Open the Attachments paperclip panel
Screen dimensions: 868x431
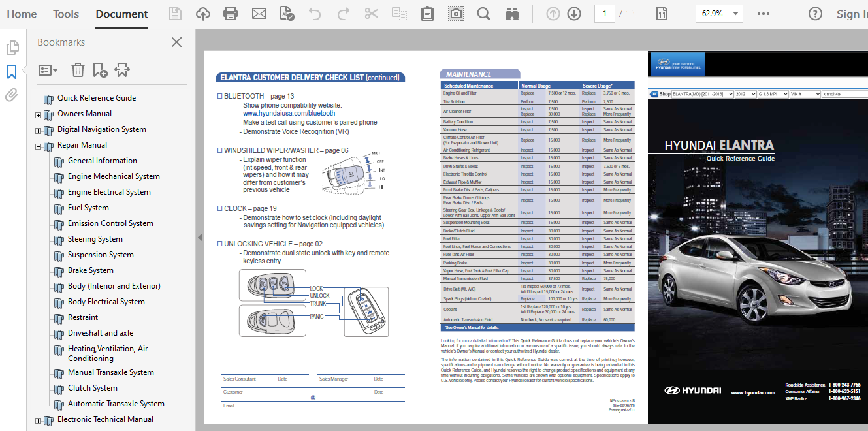pos(12,95)
